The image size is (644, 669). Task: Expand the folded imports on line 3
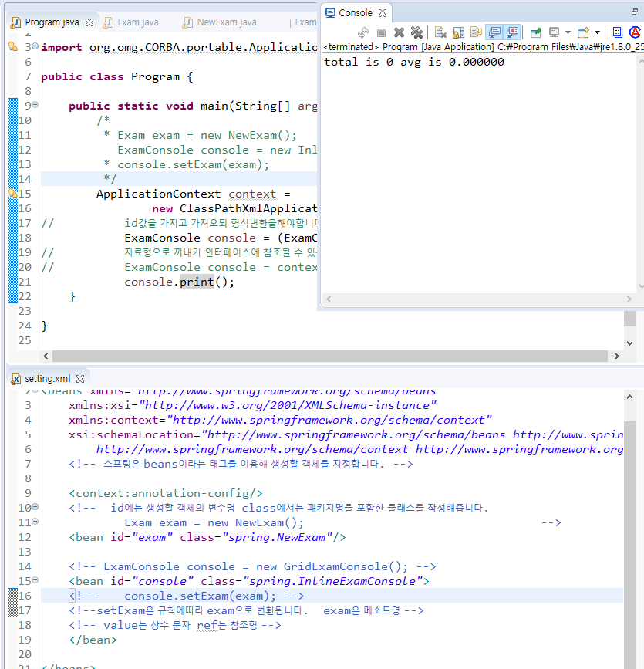click(x=35, y=46)
